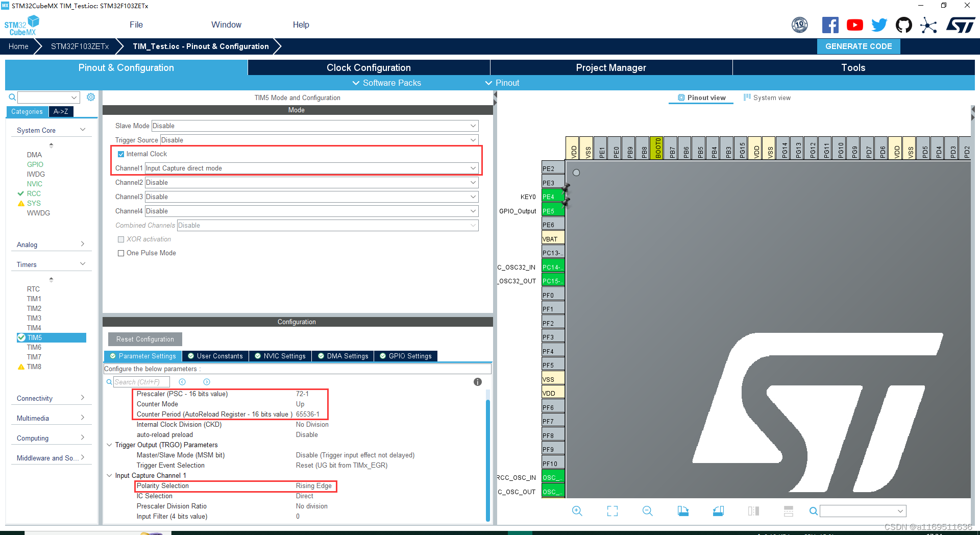Open the Window menu
Screen dimensions: 980x535
pyautogui.click(x=226, y=25)
